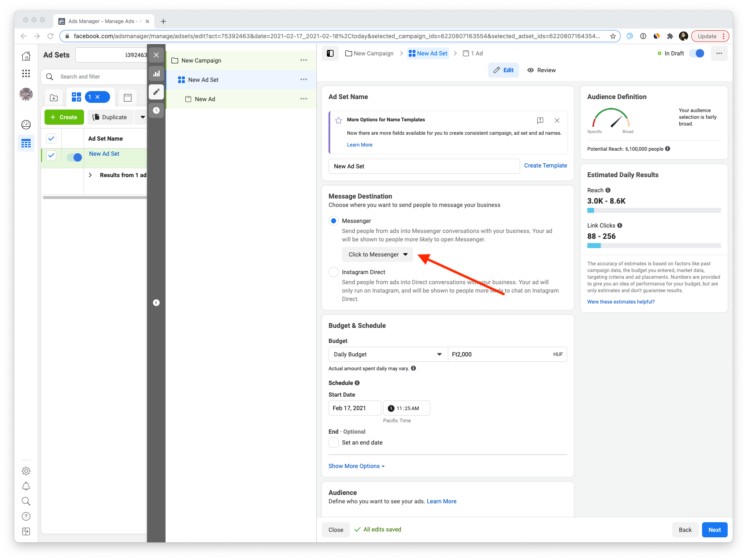Open the help question mark icon
This screenshot has width=747, height=560.
[26, 516]
